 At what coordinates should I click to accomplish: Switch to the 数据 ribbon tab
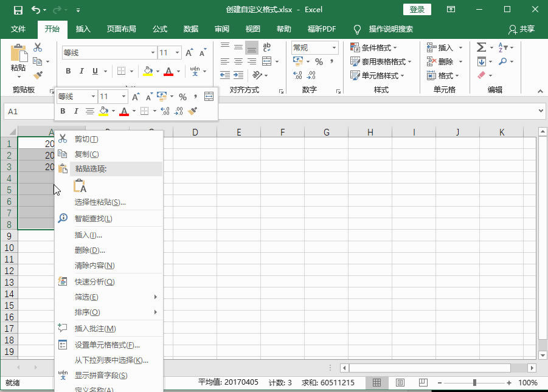coord(190,29)
